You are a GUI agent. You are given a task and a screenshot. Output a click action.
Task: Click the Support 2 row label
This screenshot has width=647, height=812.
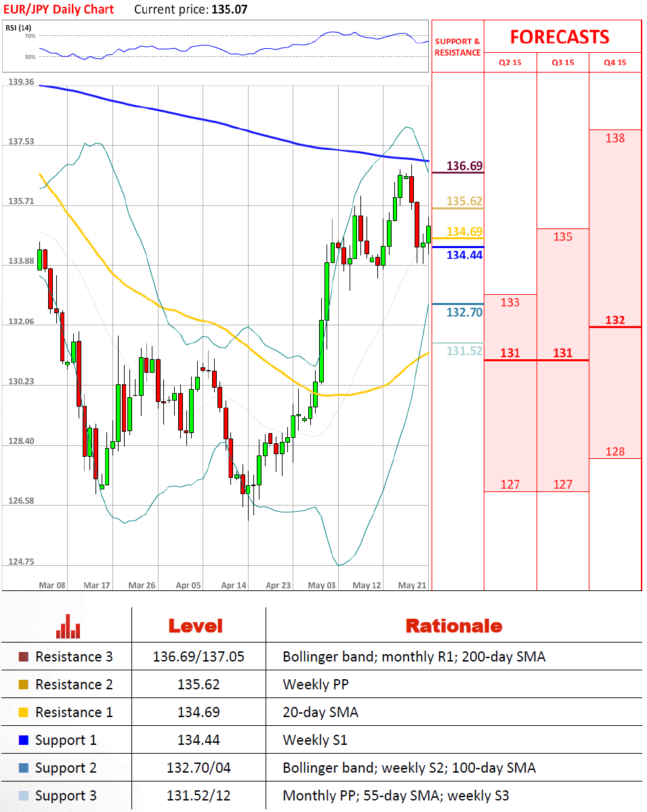[66, 769]
